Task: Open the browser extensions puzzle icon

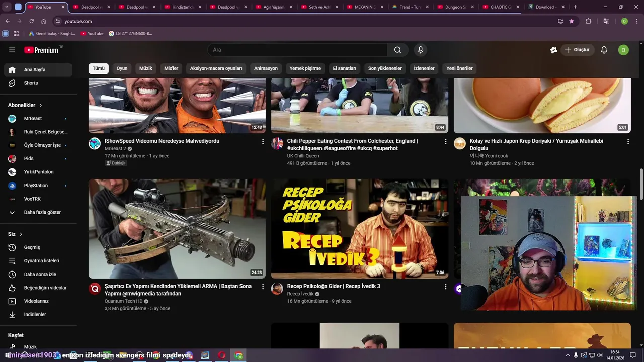Action: [588, 21]
